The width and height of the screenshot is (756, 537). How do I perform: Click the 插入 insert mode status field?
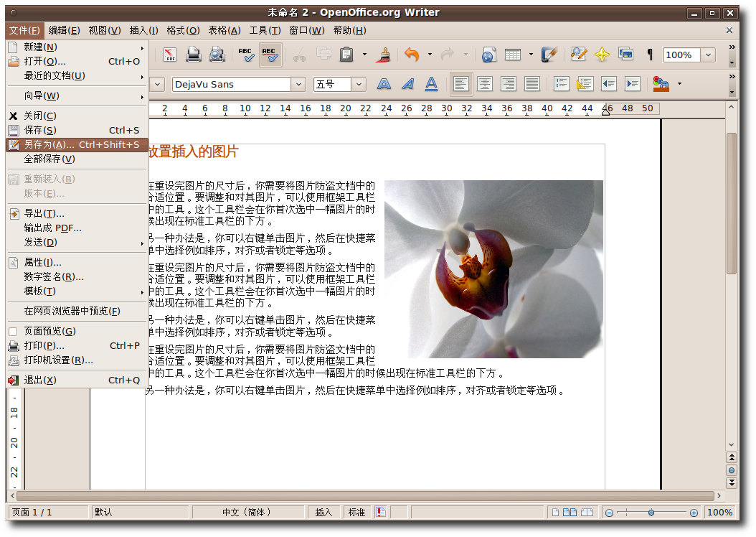(x=323, y=513)
